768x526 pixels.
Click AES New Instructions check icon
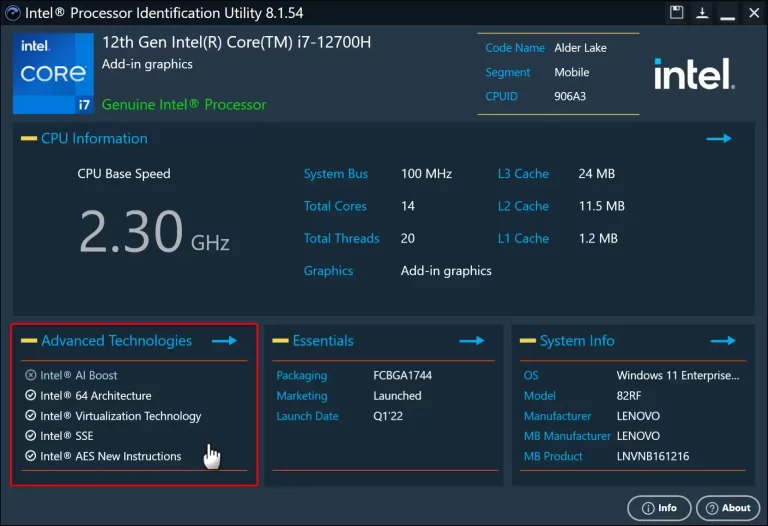point(30,456)
